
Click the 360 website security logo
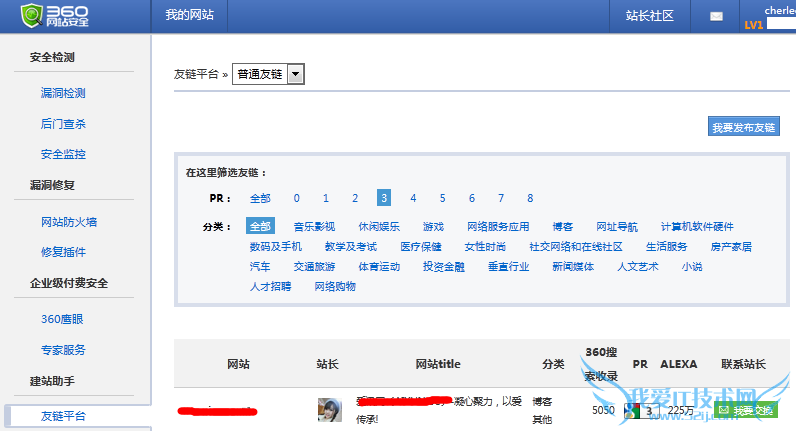click(x=54, y=15)
